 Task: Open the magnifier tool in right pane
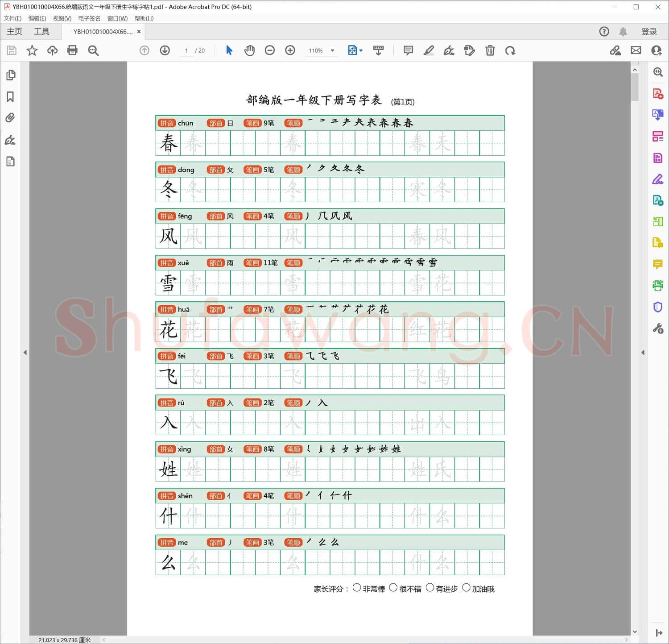pos(658,72)
